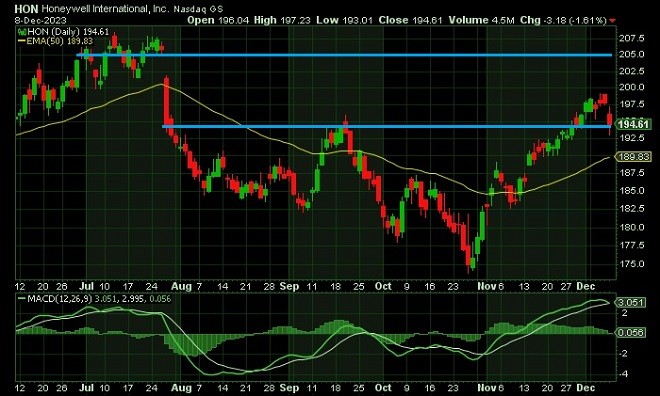Click the HON (Daily) legend candlestick icon

coord(21,32)
